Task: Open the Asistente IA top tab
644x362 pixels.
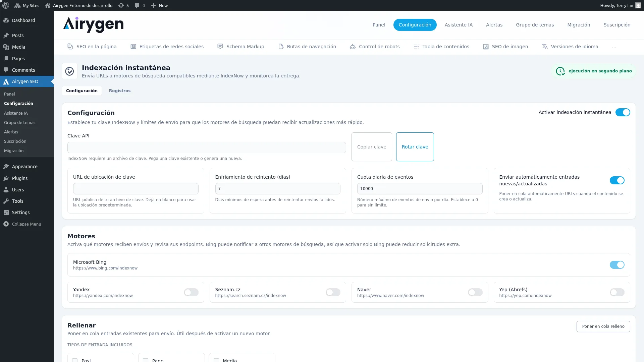Action: [x=459, y=25]
